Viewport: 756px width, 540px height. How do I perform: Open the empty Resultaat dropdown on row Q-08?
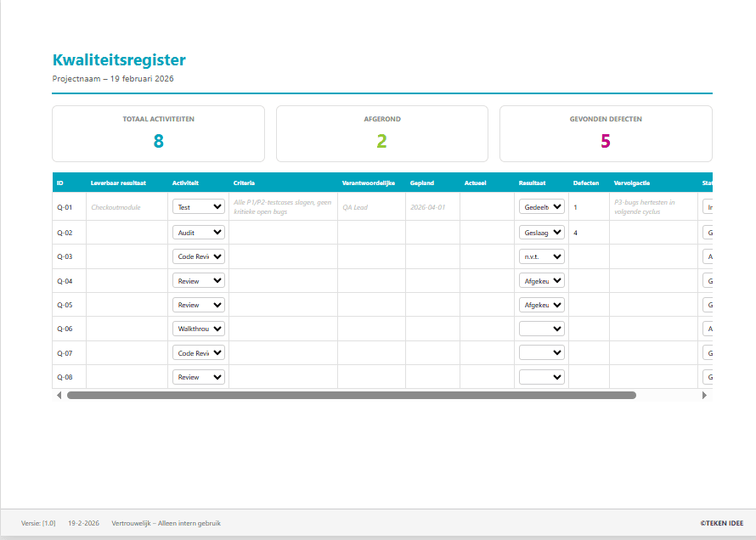pyautogui.click(x=541, y=376)
